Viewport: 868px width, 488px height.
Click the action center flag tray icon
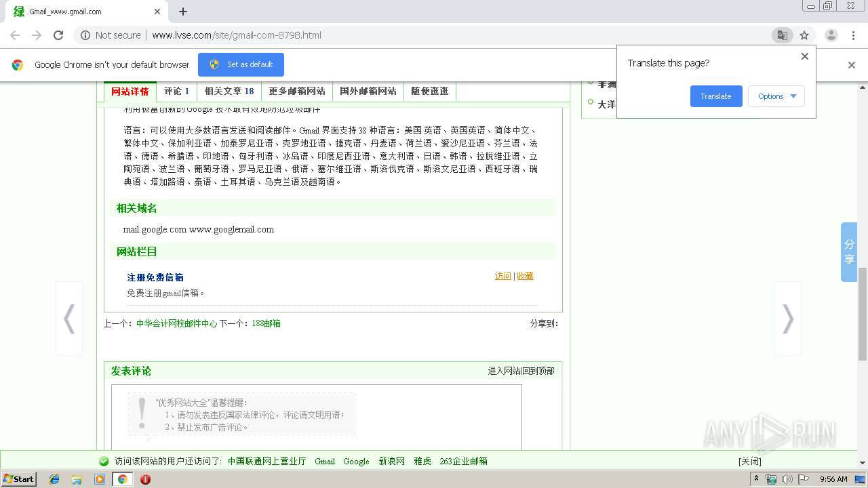[x=804, y=479]
